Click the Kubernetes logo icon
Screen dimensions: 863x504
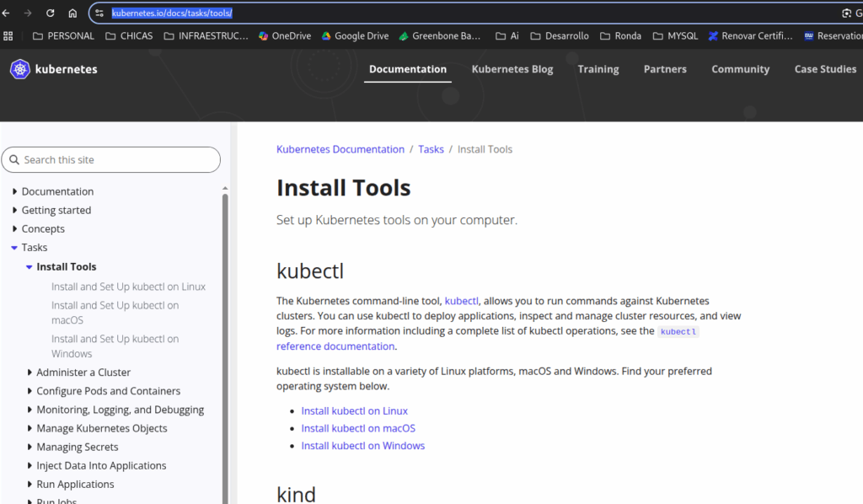coord(20,69)
